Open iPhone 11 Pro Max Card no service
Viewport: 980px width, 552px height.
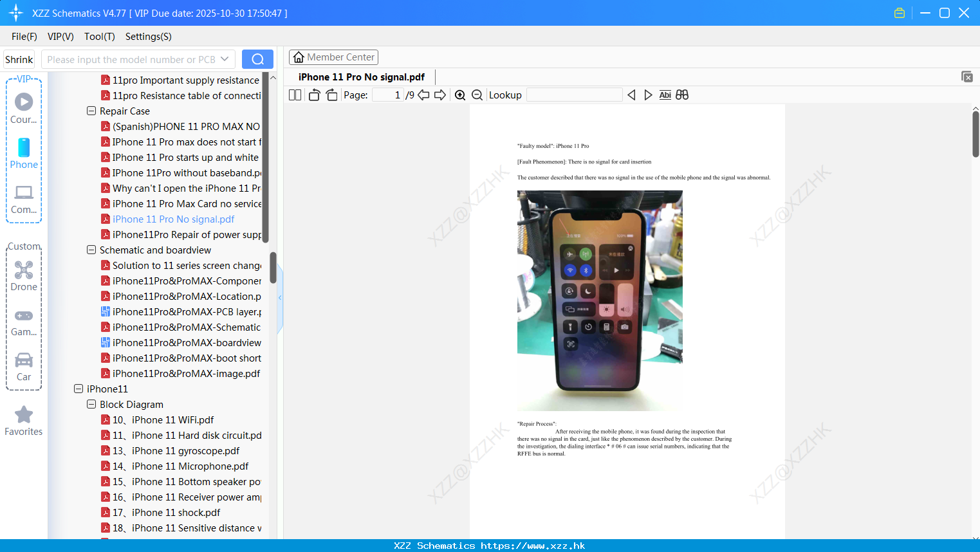(x=181, y=203)
